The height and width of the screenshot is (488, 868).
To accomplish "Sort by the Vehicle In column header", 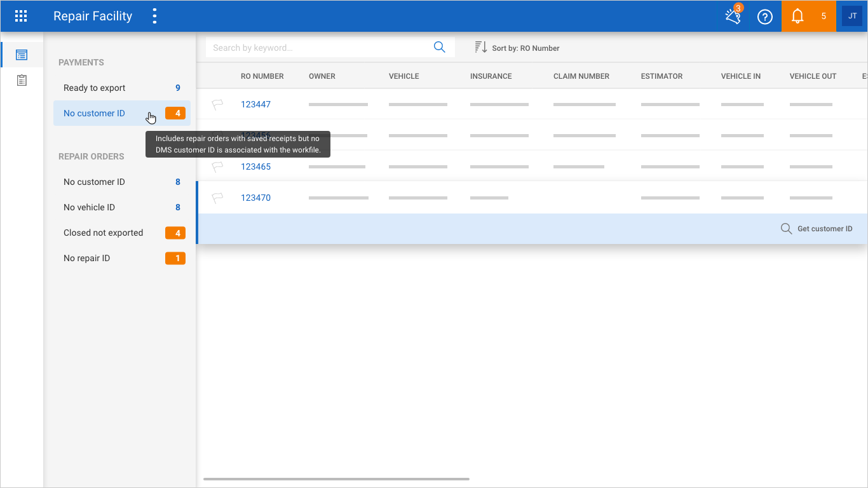I will pos(740,76).
